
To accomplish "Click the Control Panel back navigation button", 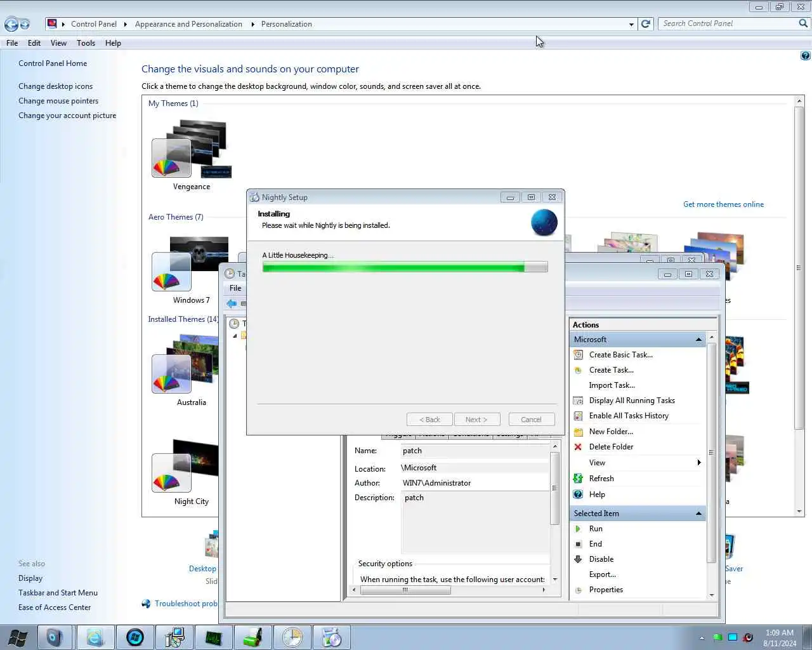I will pos(11,24).
